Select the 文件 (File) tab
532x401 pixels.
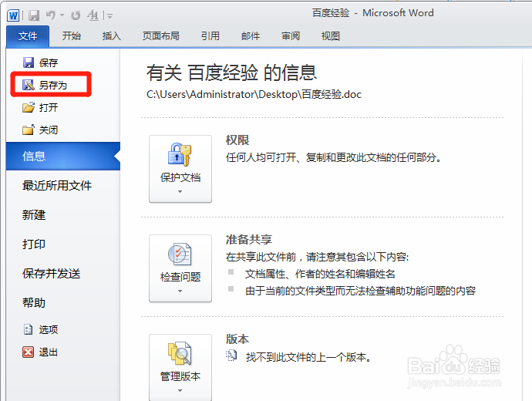[x=28, y=36]
